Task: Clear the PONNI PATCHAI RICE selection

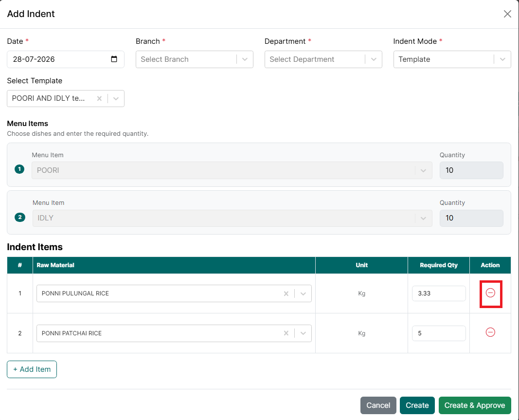Action: (286, 333)
